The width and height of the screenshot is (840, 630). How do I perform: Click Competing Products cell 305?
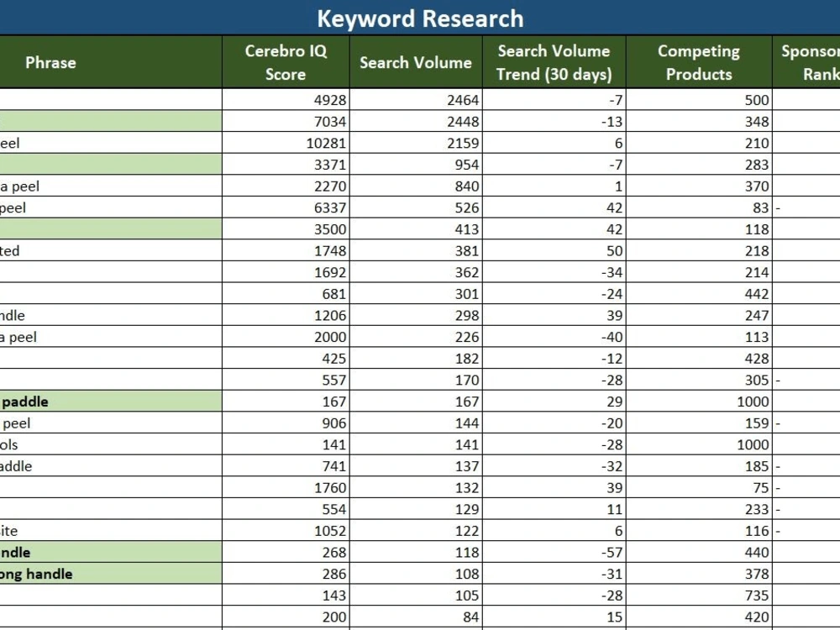coord(699,380)
